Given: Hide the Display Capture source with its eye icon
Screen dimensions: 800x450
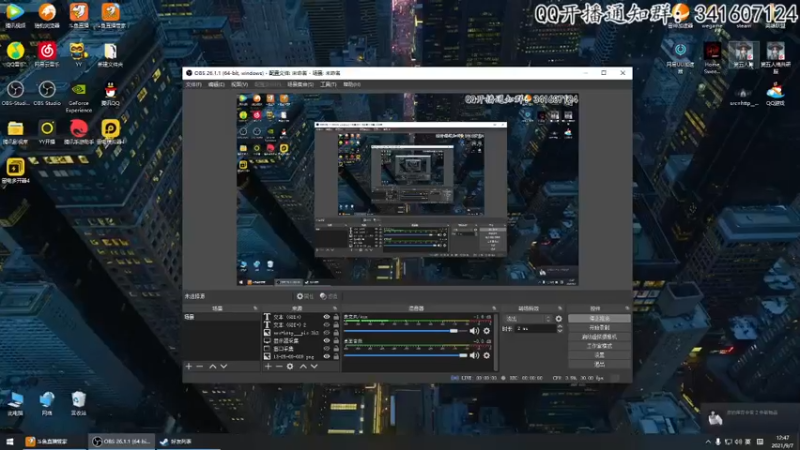Looking at the screenshot, I should pos(327,340).
